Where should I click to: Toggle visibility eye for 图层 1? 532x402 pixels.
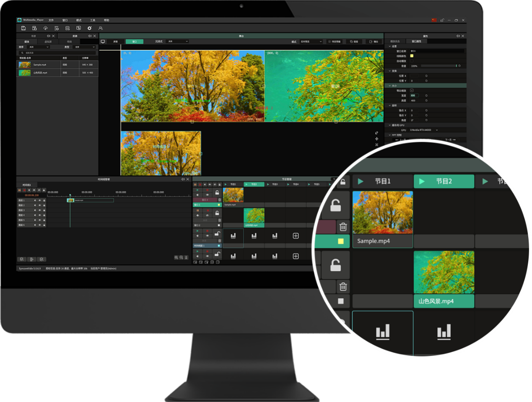point(40,200)
